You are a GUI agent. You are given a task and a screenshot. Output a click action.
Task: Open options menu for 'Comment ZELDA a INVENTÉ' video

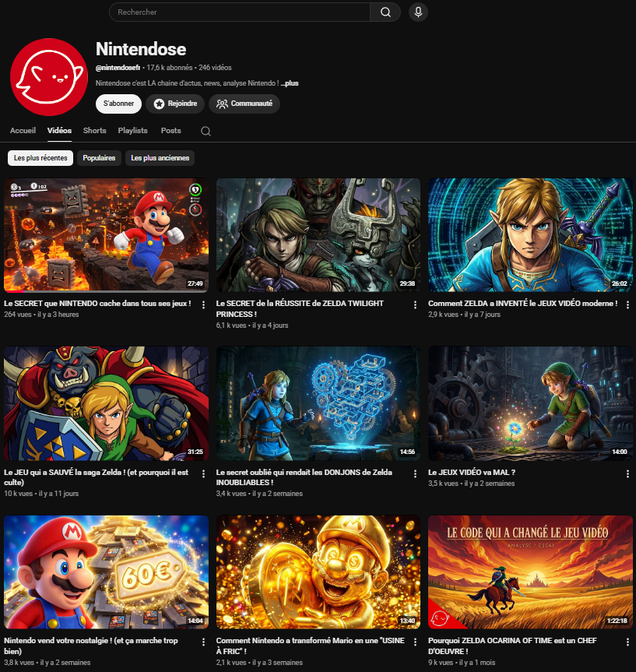point(627,304)
